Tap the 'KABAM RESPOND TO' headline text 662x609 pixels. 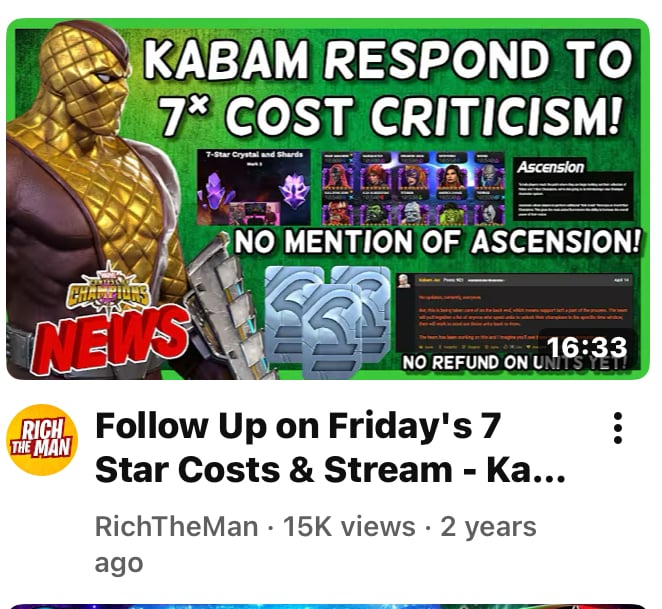coord(388,60)
